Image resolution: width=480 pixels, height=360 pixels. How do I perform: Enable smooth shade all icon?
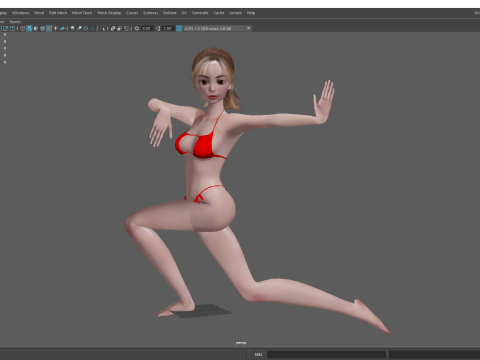(x=29, y=28)
